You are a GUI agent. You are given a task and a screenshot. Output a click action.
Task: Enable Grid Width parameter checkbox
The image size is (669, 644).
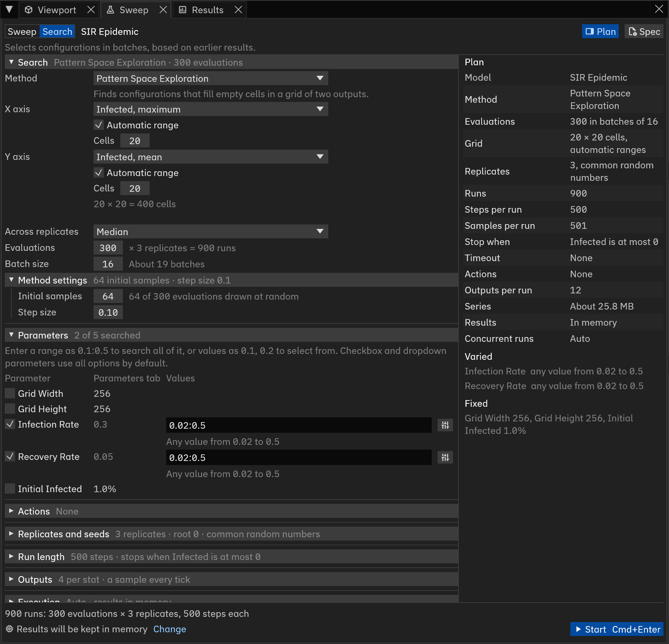(10, 394)
